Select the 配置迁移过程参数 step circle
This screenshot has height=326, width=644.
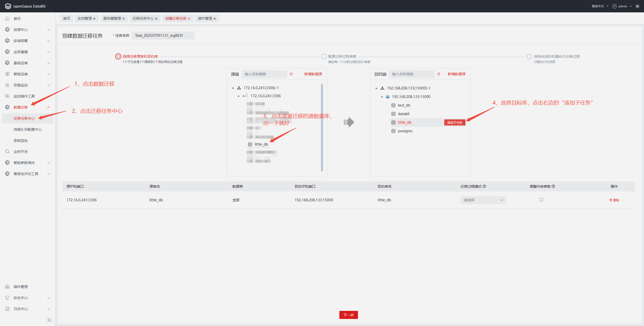(x=324, y=56)
